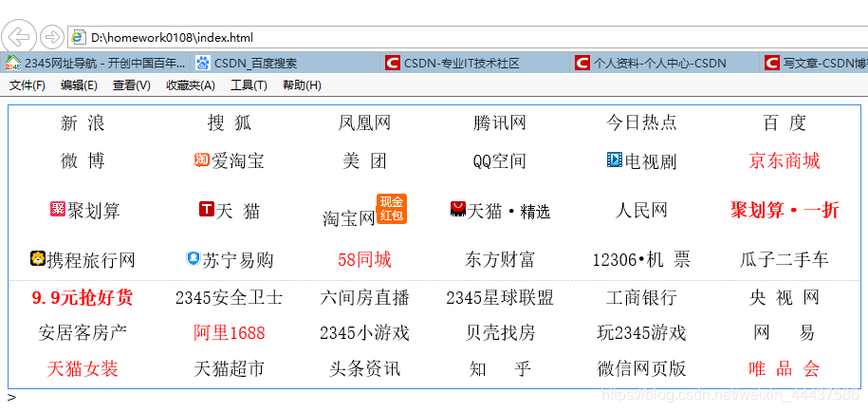
Task: Click CSDN favicon on 个人资料 tab
Action: 582,63
